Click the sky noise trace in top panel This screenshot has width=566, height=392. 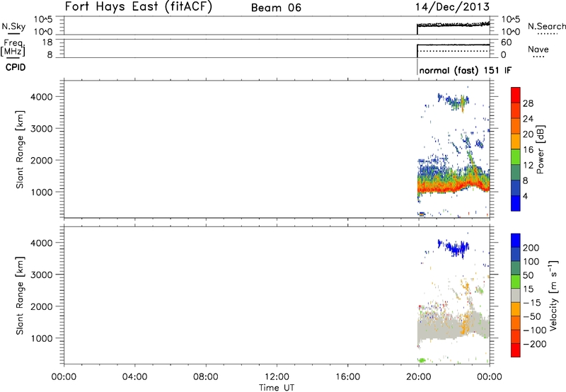(x=454, y=25)
